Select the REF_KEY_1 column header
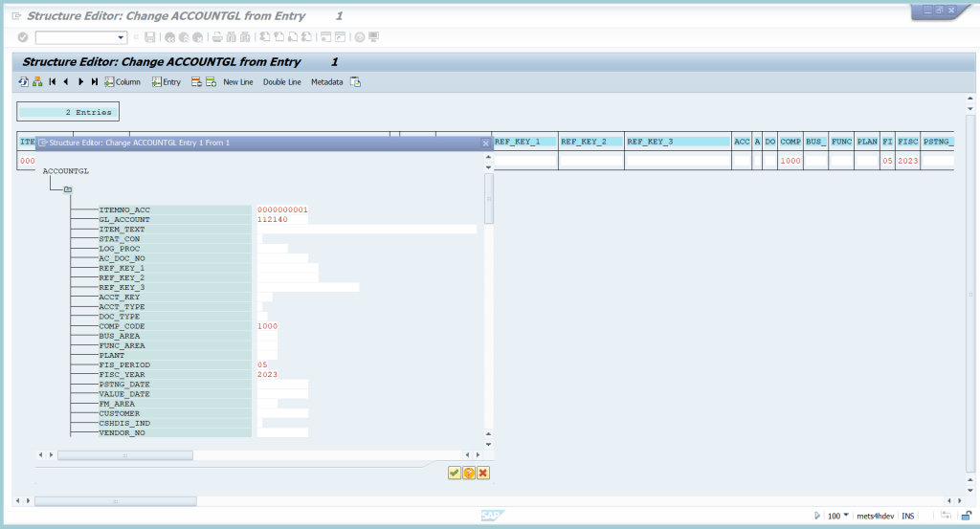Screen dimensions: 980x529 524,142
